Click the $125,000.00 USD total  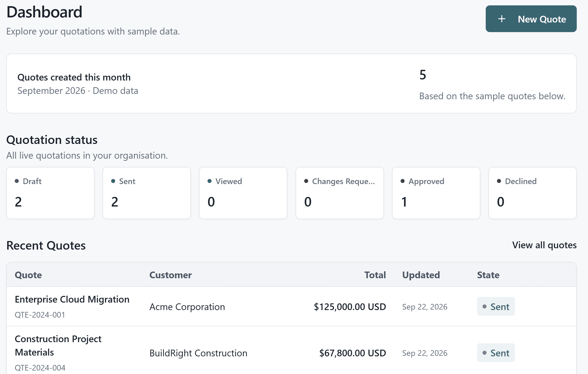350,307
